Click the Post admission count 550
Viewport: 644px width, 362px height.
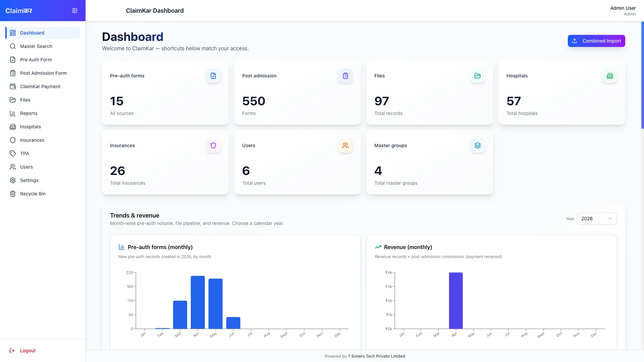[254, 101]
